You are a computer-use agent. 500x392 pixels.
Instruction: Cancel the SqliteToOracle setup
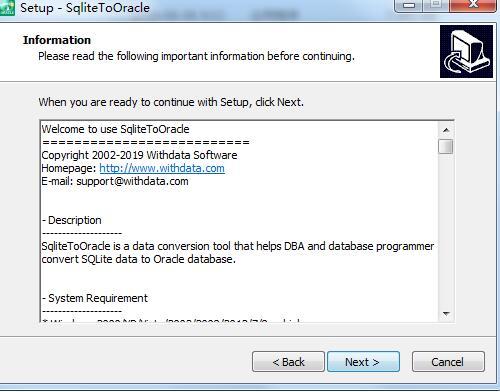[x=448, y=362]
